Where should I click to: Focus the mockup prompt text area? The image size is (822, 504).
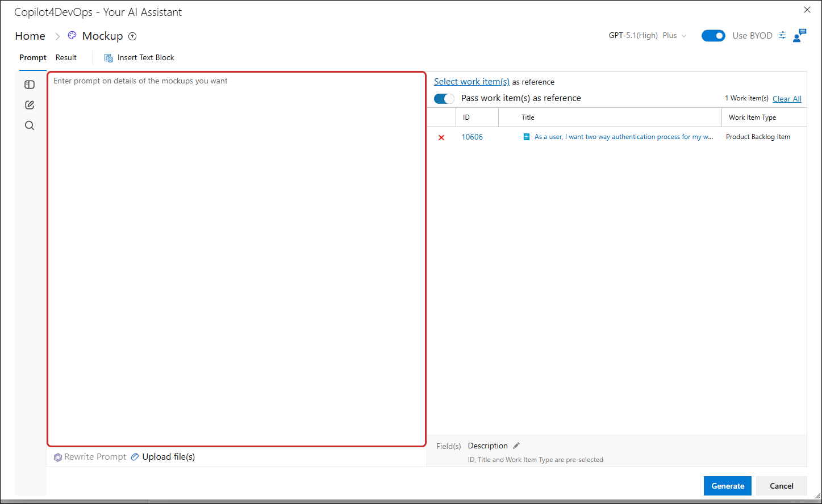[x=236, y=259]
